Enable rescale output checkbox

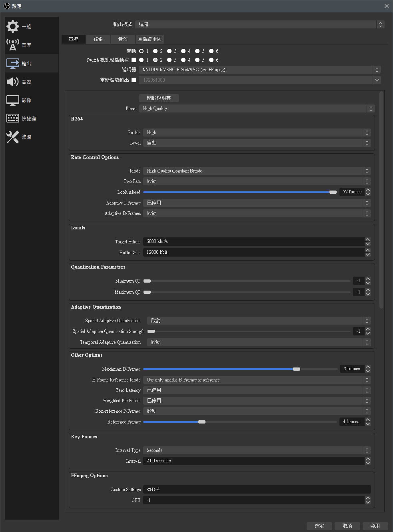click(x=134, y=80)
